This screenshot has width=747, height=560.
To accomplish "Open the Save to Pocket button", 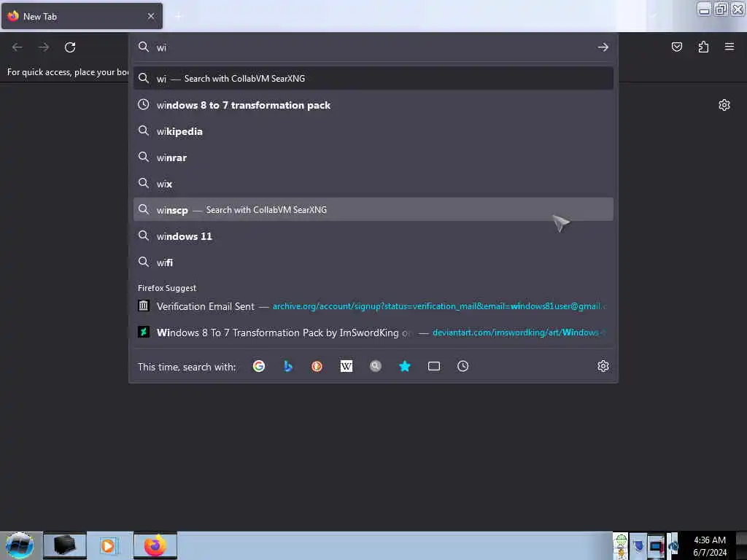I will click(x=676, y=47).
